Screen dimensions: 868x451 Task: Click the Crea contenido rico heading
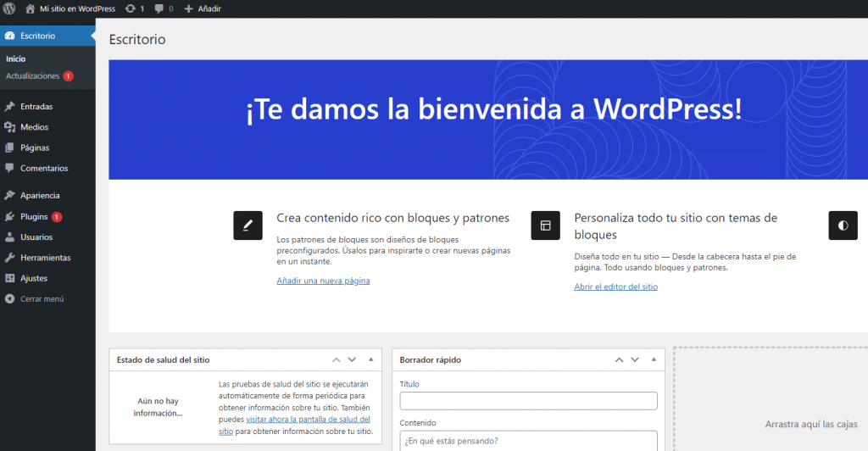point(392,218)
